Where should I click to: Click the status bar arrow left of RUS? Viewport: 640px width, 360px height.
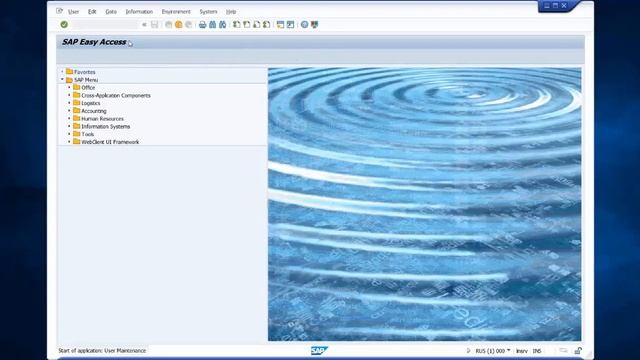tap(468, 351)
